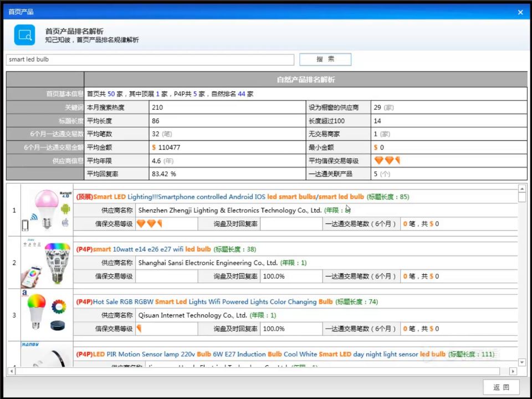Viewport: 532px width, 399px height.
Task: Select supplier Shenzhen Zhengji Lighting & Electronics
Action: point(229,211)
